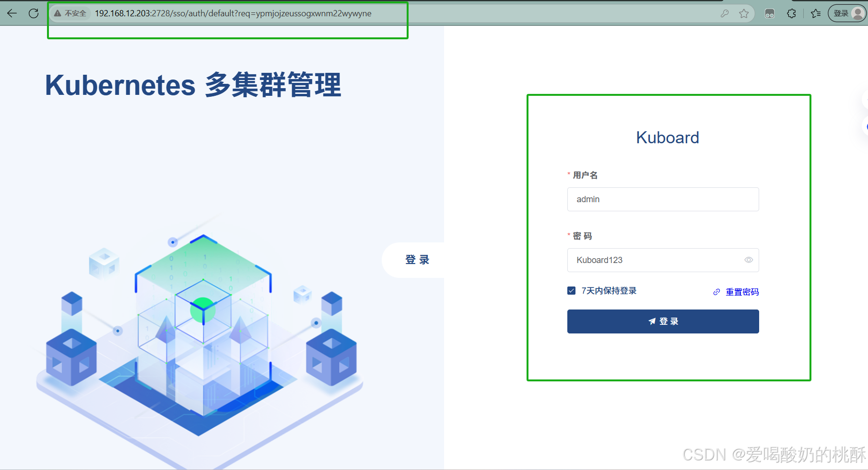The image size is (868, 470).
Task: Click the browser profile 登录 button
Action: click(847, 13)
